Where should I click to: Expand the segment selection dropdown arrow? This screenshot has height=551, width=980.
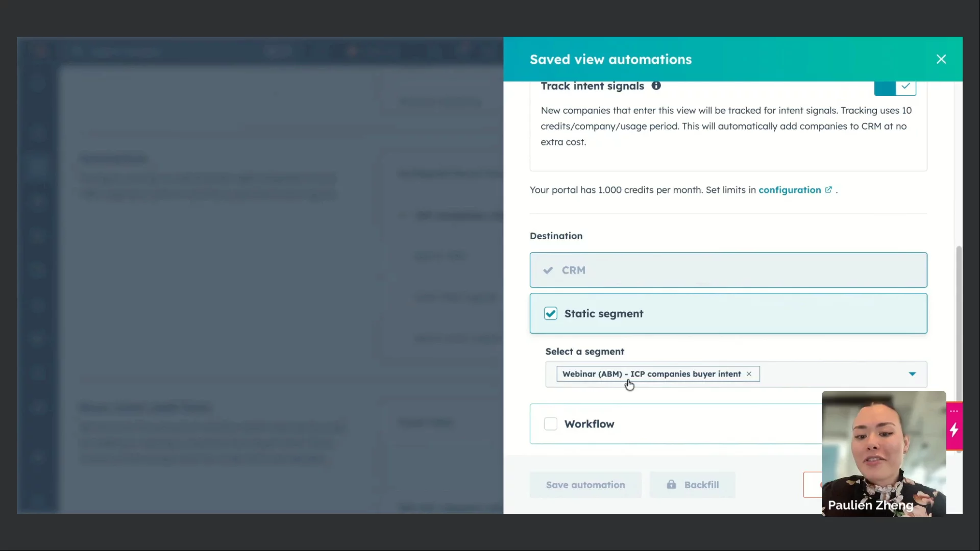coord(912,374)
